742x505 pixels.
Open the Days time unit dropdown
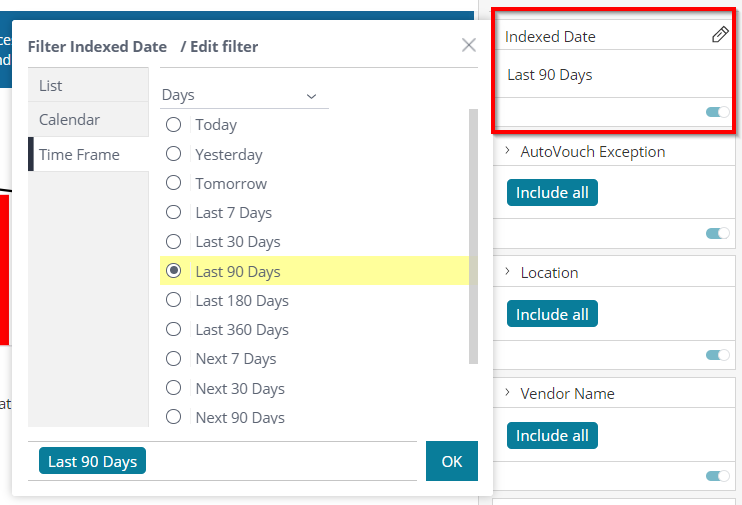pos(244,95)
